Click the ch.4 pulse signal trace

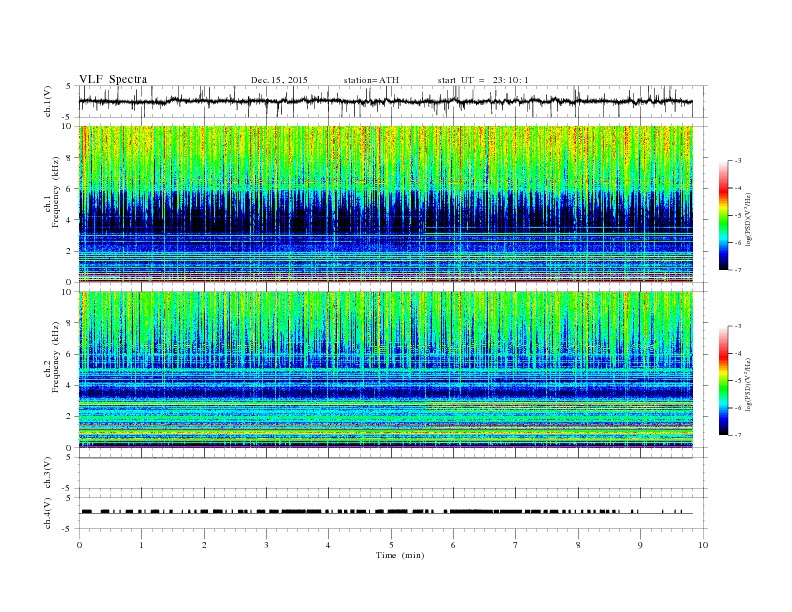click(x=385, y=512)
